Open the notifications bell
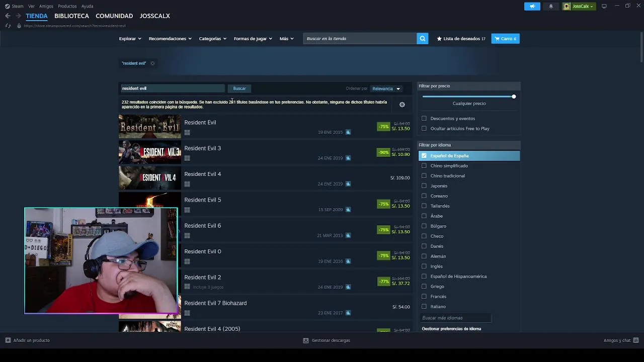 pos(551,6)
